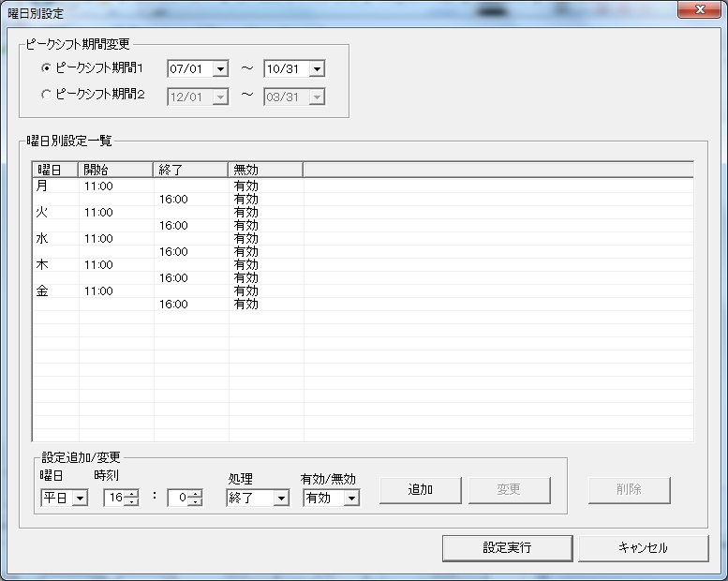Decrease the hour value with down arrow
The width and height of the screenshot is (728, 581).
coord(132,502)
